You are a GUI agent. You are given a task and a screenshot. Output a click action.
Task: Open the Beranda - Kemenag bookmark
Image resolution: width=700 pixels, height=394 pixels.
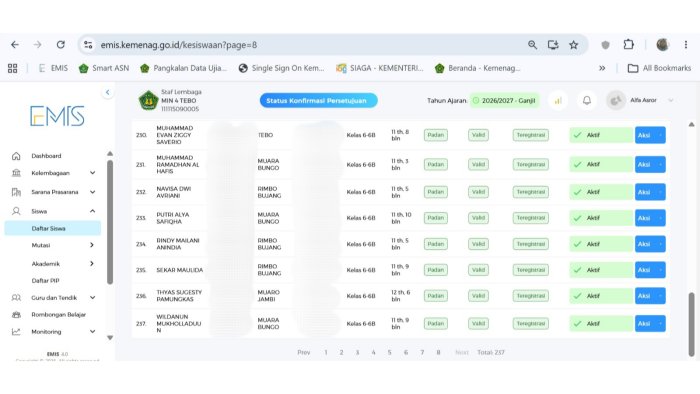point(478,68)
